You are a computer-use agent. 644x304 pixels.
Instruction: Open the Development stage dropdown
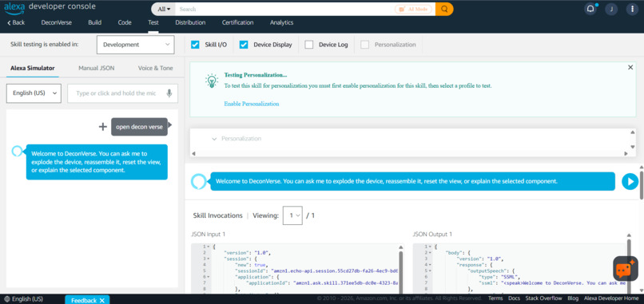[x=136, y=45]
